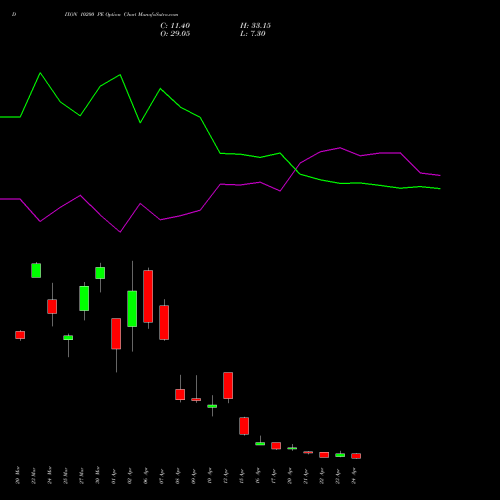This screenshot has width=500, height=500.
Task: Click the open value O: 29.05
Action: coord(175,34)
